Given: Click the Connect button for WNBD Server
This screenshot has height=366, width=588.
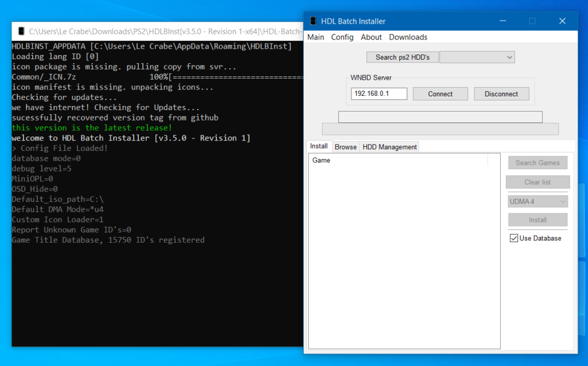Looking at the screenshot, I should point(440,94).
